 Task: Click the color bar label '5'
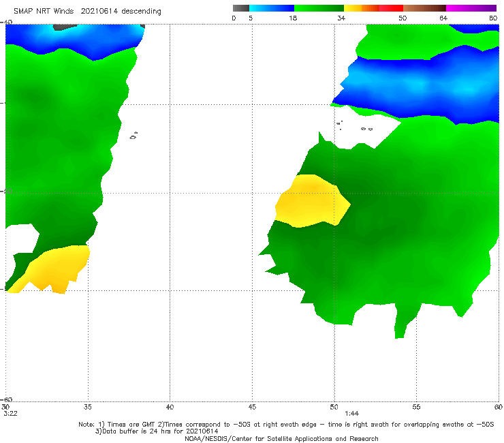point(251,18)
